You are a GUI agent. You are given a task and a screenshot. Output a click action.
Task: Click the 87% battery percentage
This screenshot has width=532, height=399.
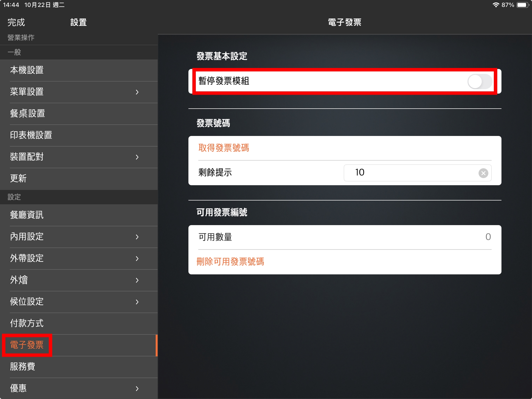click(508, 5)
